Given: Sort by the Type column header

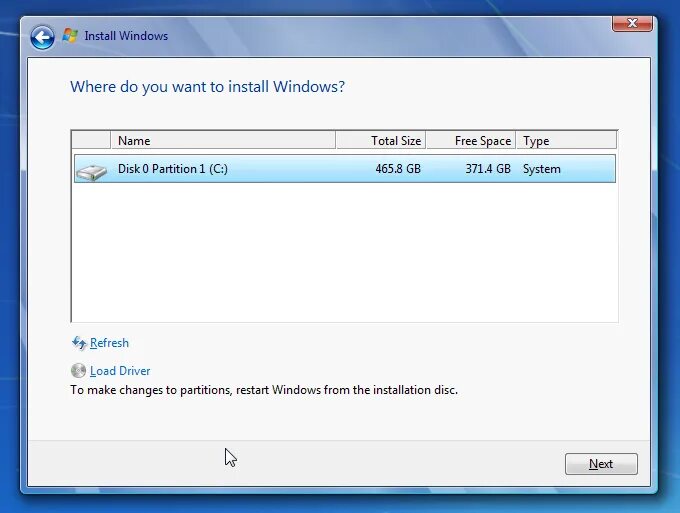Looking at the screenshot, I should coord(566,141).
